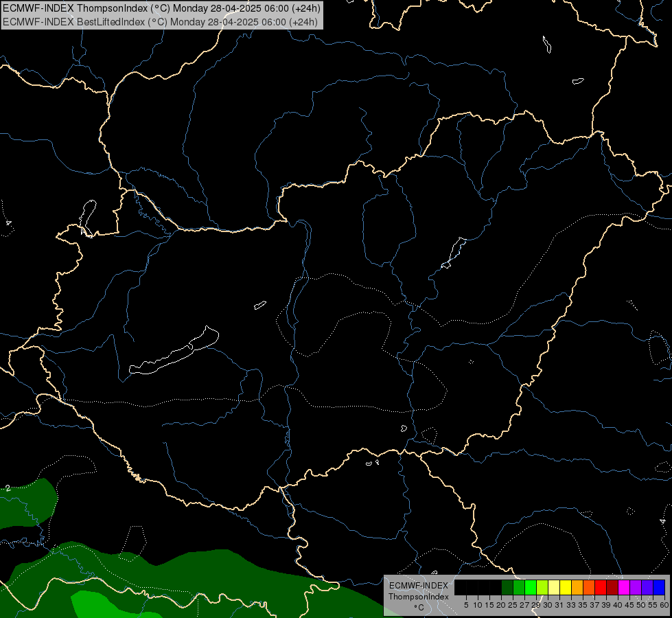Pick the yellow-green 29–30 legend swatch
Viewport: 672px width, 618px height.
[542, 587]
